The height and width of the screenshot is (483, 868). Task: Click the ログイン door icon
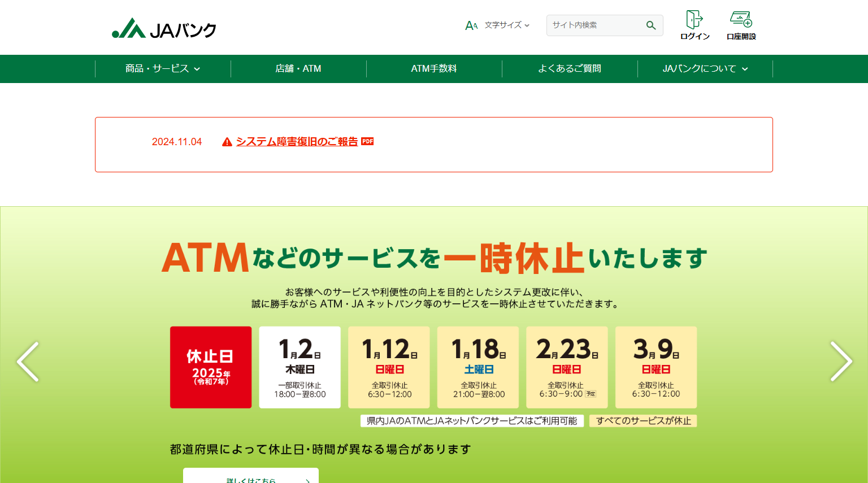click(695, 19)
